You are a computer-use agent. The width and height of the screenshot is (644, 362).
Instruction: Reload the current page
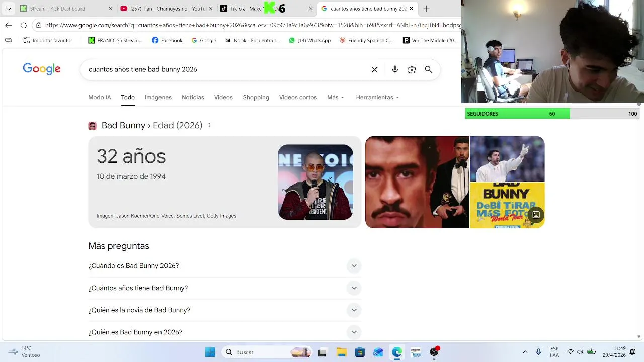[x=24, y=25]
